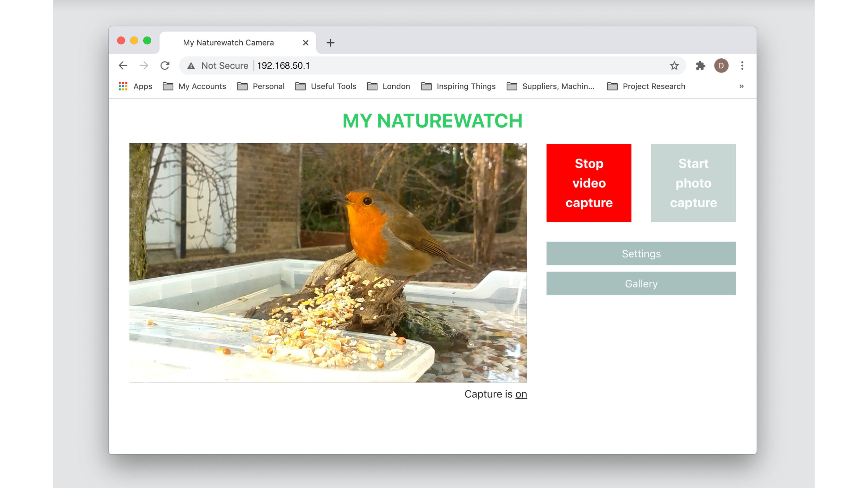868x488 pixels.
Task: Click the back navigation arrow
Action: pos(123,66)
